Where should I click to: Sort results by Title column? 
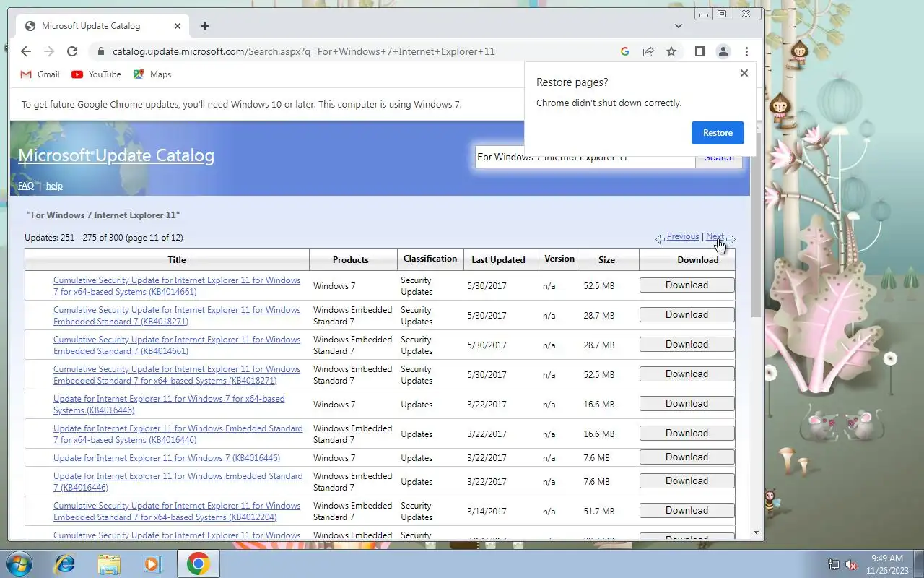tap(177, 260)
